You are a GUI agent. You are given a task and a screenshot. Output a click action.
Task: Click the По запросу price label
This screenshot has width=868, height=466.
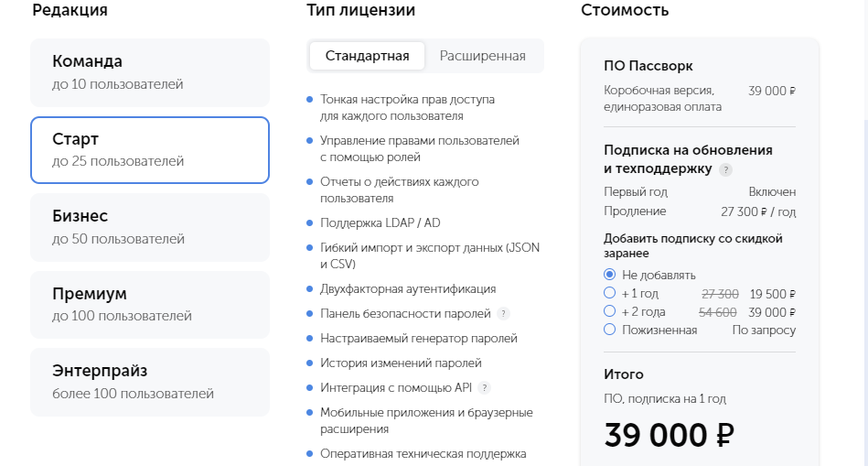pyautogui.click(x=764, y=331)
